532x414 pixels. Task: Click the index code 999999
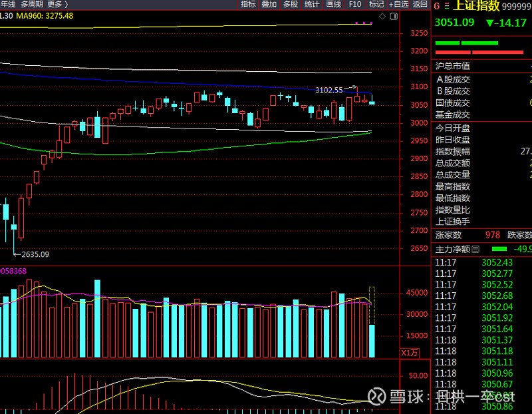[x=517, y=7]
